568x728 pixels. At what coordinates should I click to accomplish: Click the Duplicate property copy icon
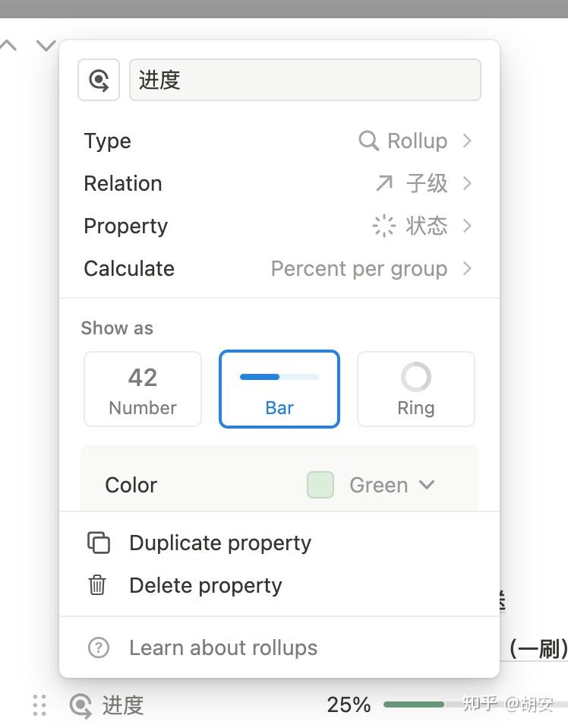click(99, 543)
